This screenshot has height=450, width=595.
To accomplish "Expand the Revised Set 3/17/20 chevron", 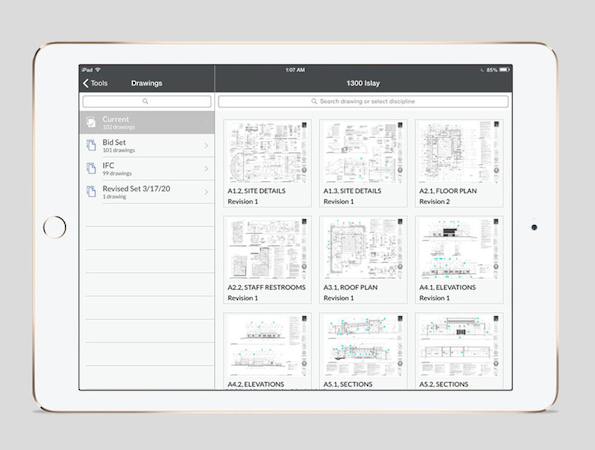I will [206, 192].
